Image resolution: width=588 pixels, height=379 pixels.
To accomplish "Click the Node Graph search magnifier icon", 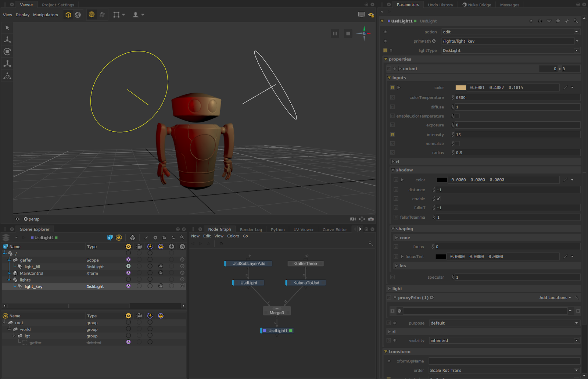I will (370, 243).
